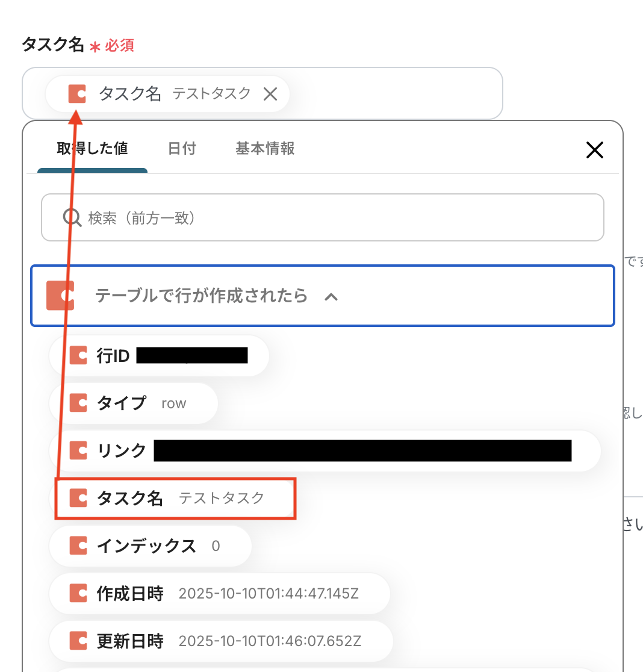This screenshot has height=672, width=643.
Task: Choose the タスク名 テストタスク value in the list
Action: point(176,499)
